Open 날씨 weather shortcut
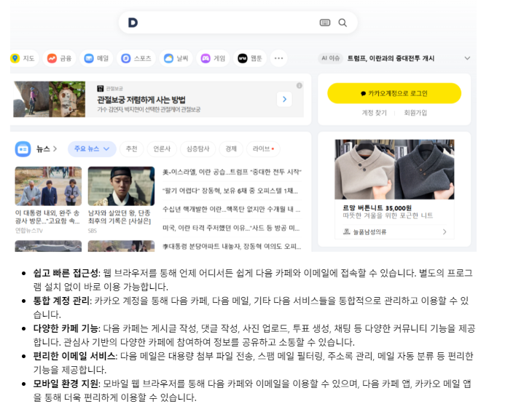Viewport: 532px width, 412px height. tap(176, 58)
